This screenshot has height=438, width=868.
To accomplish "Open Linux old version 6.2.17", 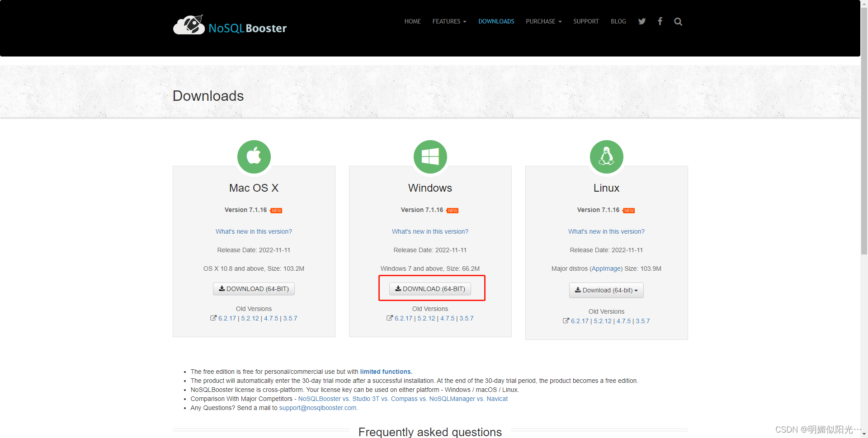I will 580,321.
